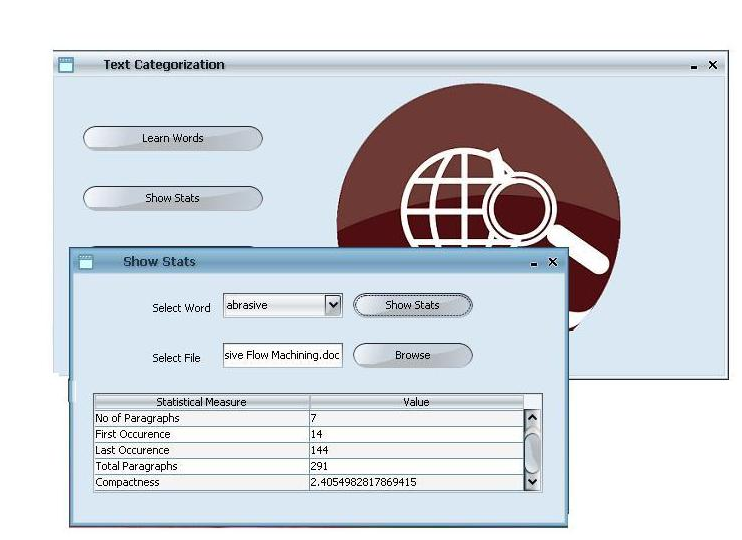Click the Browse button
Viewport: 742px width, 540px height.
point(413,355)
